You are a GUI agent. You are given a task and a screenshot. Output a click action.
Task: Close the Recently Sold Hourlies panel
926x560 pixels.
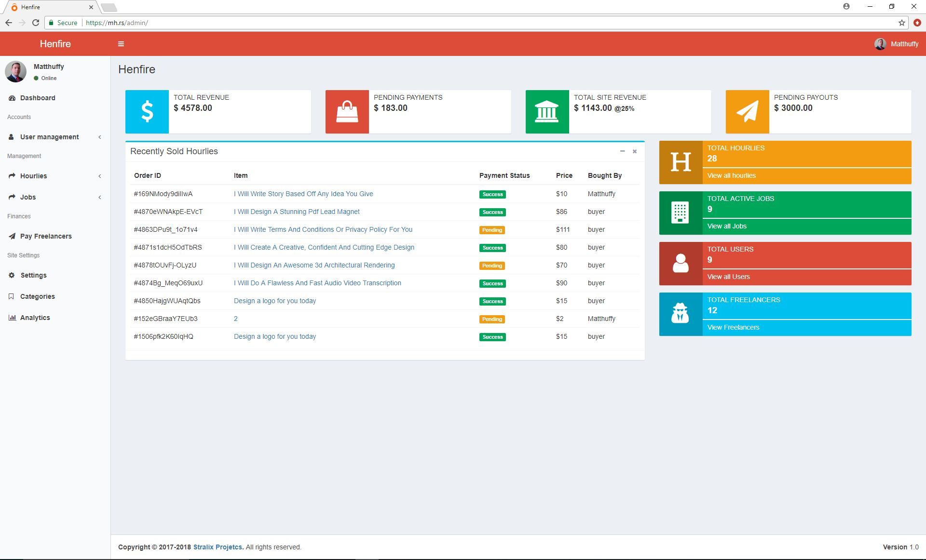(x=635, y=151)
